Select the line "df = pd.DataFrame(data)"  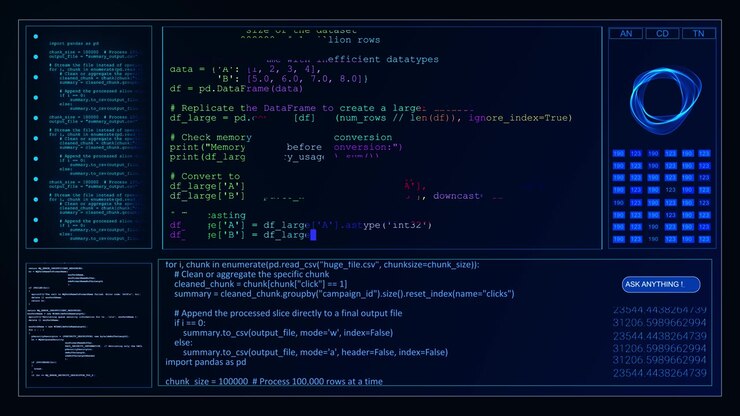[x=236, y=89]
